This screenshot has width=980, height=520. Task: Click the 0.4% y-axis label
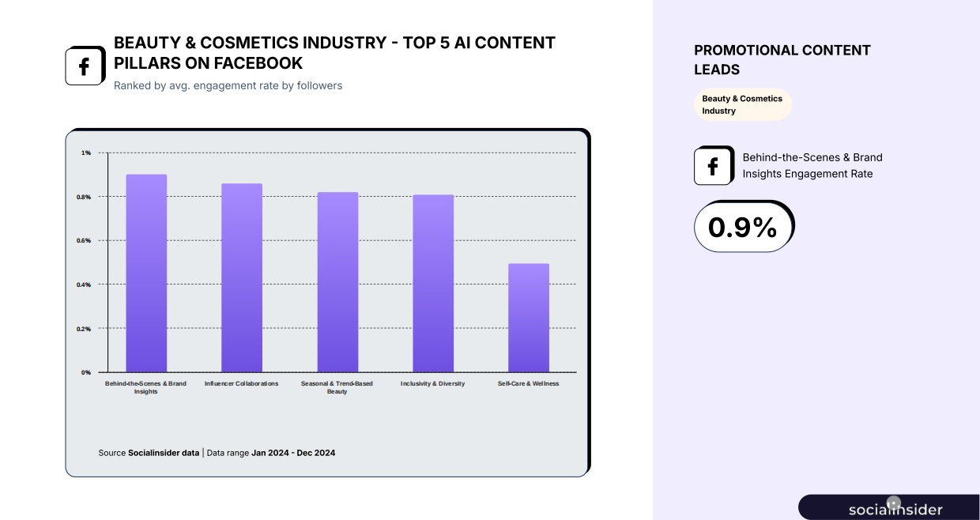tap(84, 284)
